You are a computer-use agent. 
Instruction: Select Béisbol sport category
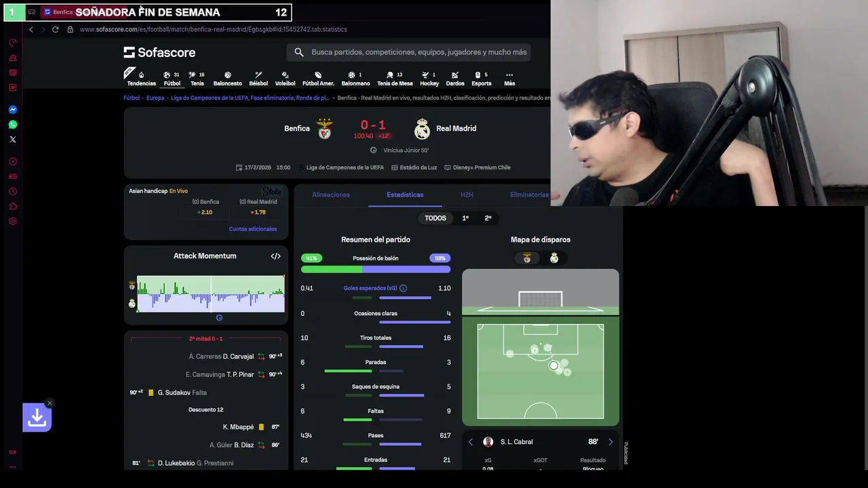click(x=258, y=79)
